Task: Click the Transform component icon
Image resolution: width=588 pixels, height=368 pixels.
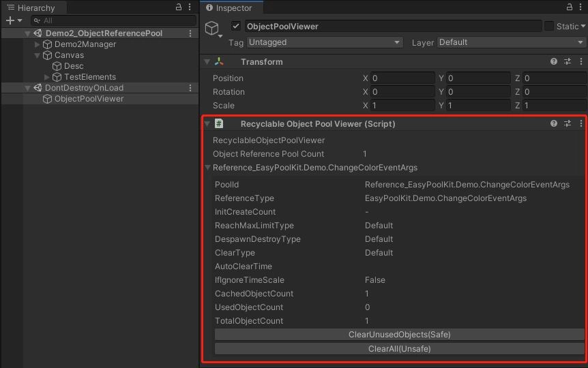Action: pyautogui.click(x=219, y=62)
